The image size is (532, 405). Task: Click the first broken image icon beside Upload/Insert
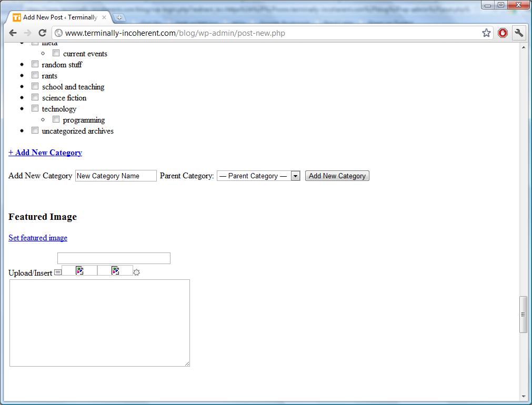coord(79,270)
